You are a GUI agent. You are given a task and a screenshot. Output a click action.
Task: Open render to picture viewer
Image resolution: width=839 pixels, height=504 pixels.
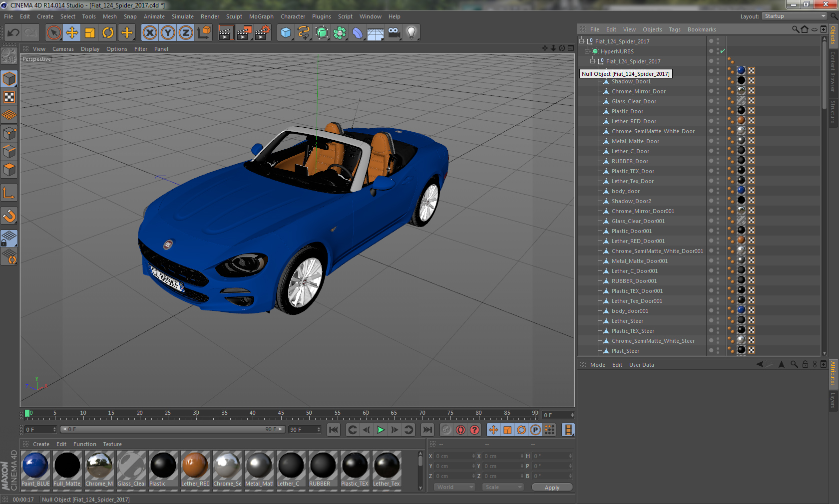point(244,33)
